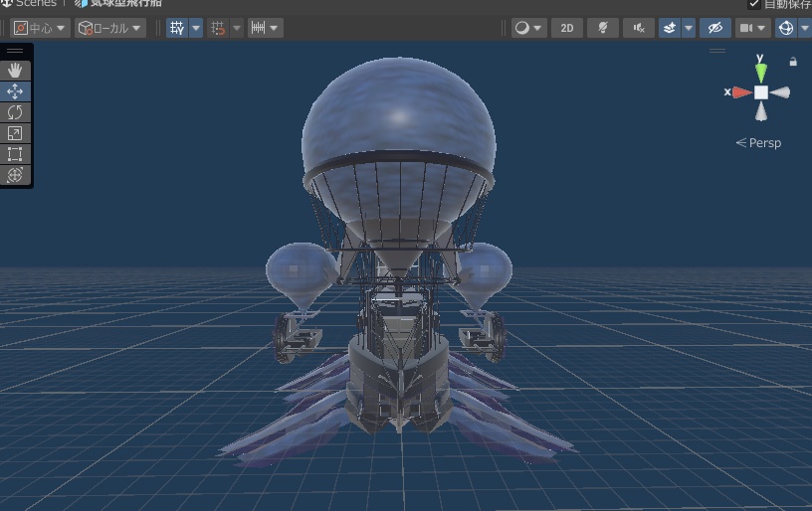Toggle scene effects such as skybox and fog
The width and height of the screenshot is (812, 511).
pos(669,28)
